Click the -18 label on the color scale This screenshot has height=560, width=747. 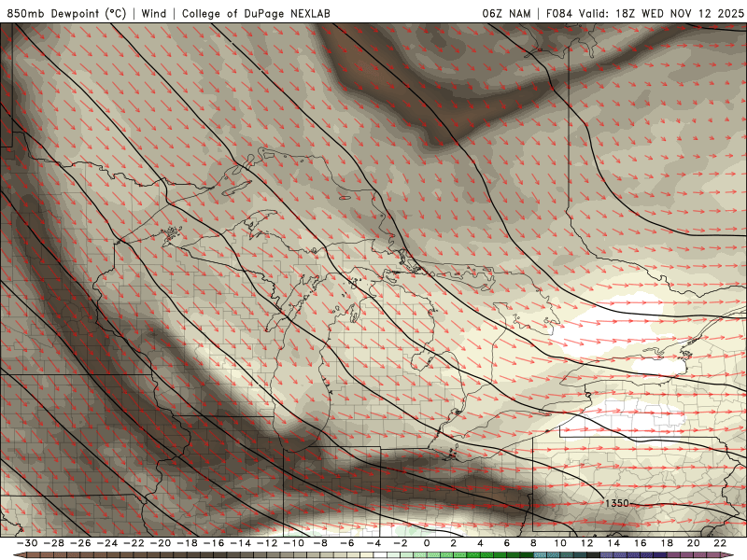point(187,543)
